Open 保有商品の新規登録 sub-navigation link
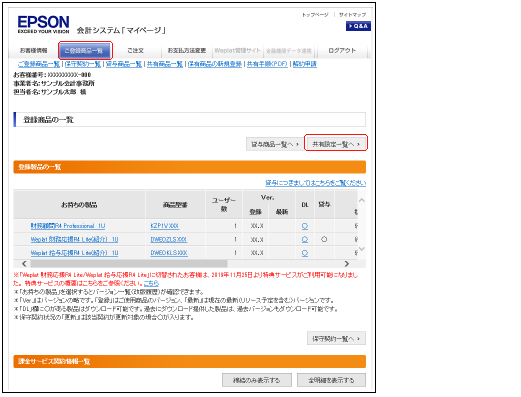The width and height of the screenshot is (521, 397). tap(215, 64)
